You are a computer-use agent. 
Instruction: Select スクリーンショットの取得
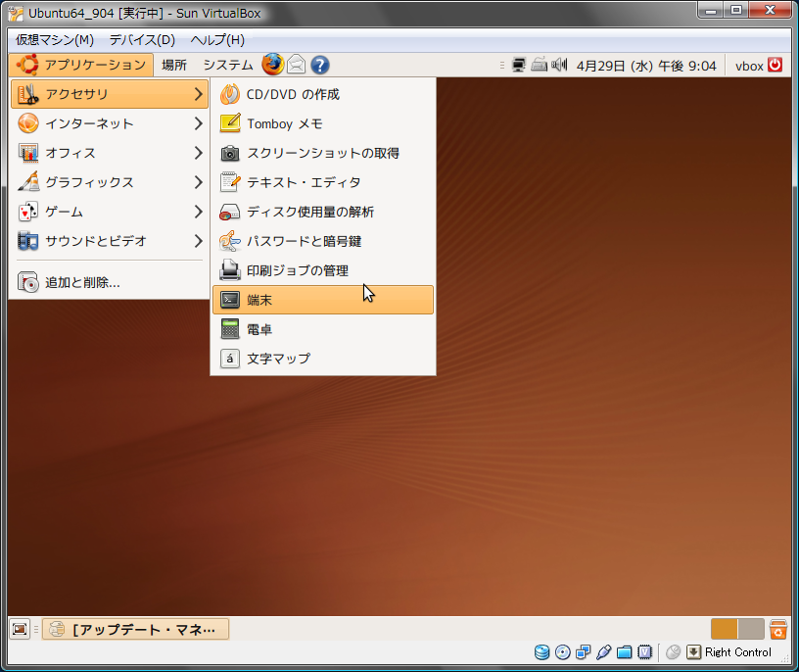pyautogui.click(x=323, y=153)
